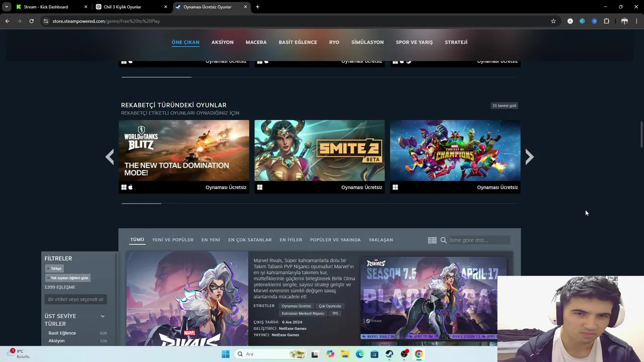Viewport: 644px width, 362px height.
Task: Click the 'Çok Oyunculu' tag
Action: (330, 306)
